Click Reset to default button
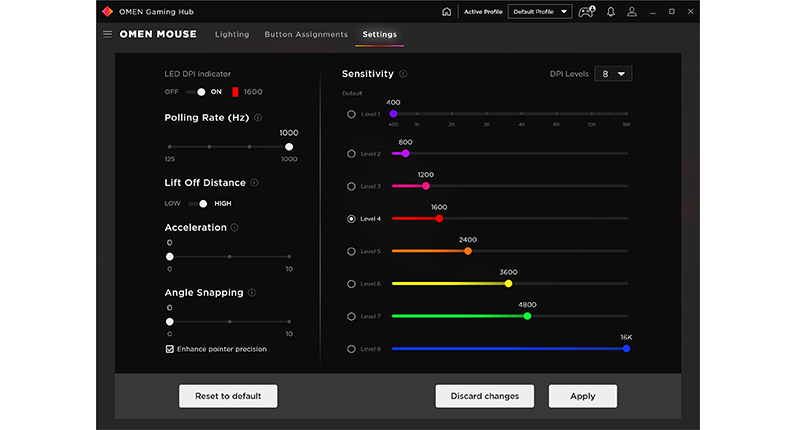 point(228,396)
